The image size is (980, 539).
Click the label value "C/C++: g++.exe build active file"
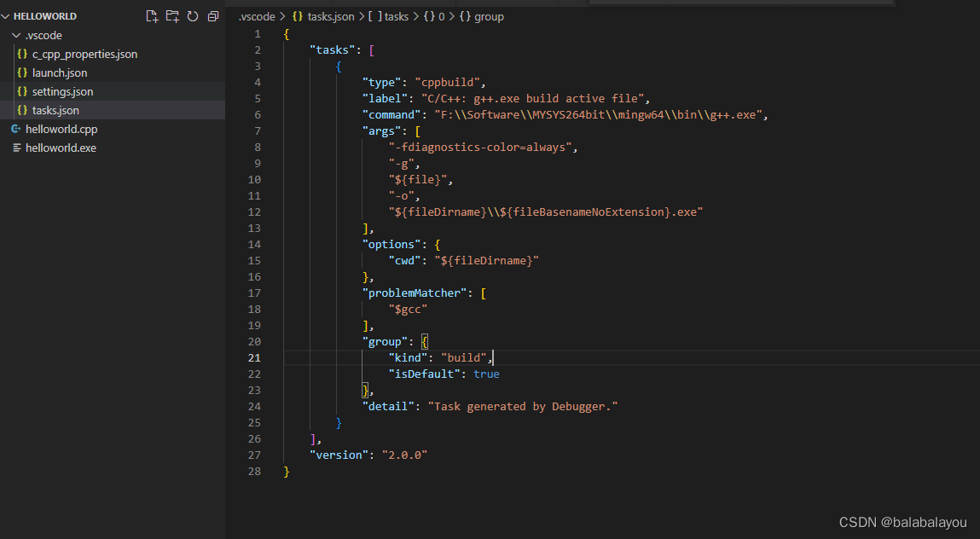[x=532, y=99]
